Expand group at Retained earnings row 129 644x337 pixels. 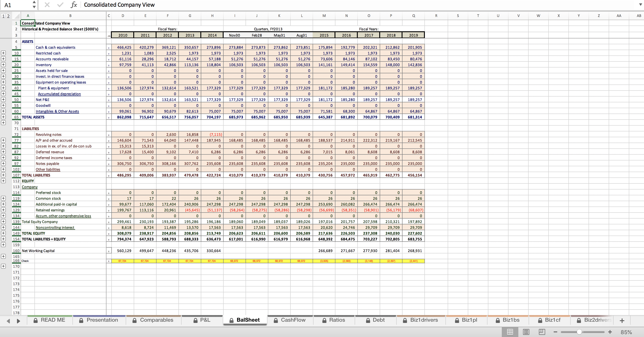point(3,210)
